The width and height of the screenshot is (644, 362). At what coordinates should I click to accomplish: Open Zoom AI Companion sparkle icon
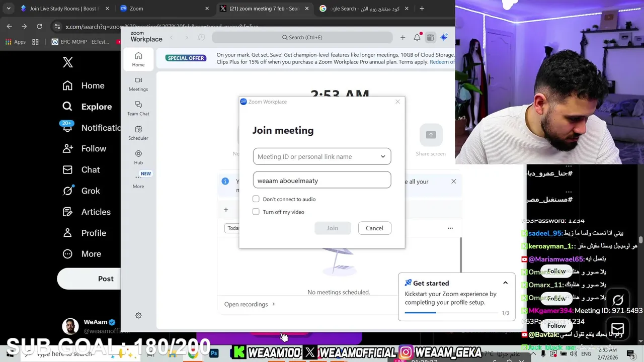click(444, 37)
